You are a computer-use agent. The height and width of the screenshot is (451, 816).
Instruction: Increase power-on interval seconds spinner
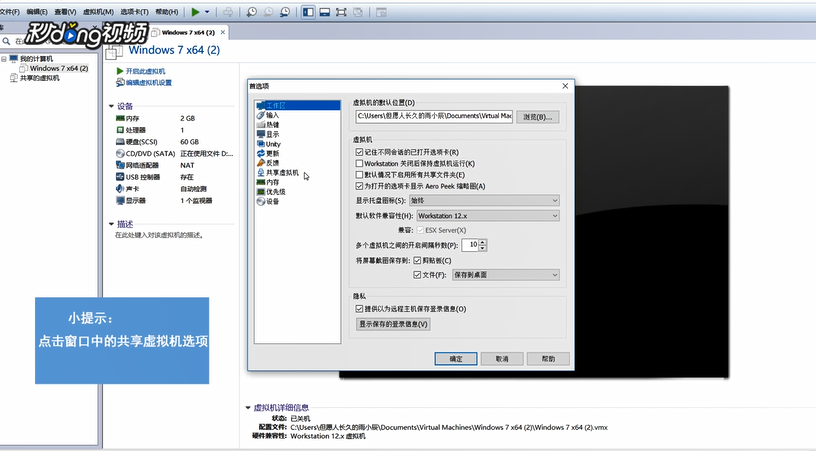(483, 242)
